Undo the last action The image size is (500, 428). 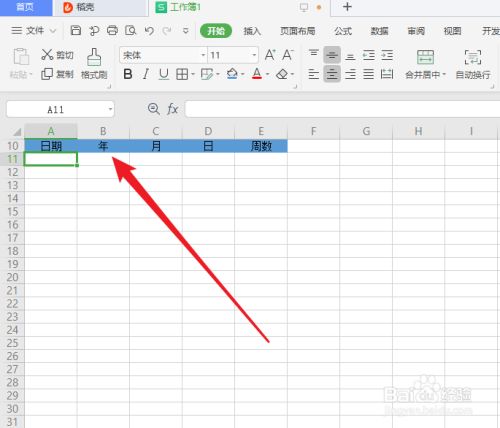[149, 31]
